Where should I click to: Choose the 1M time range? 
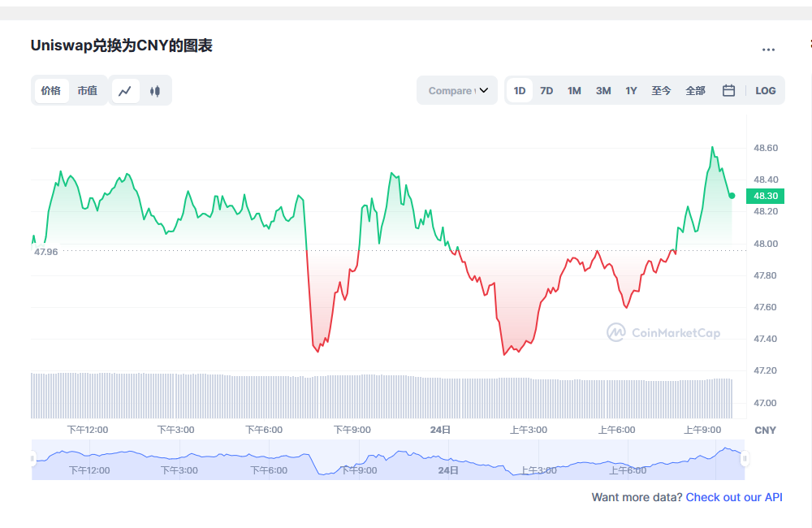point(574,91)
